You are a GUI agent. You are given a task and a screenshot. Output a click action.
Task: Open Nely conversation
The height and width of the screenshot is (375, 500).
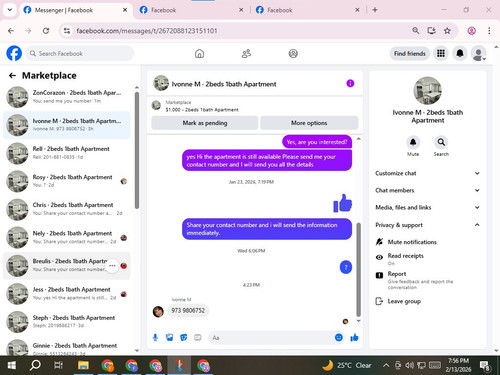click(66, 237)
